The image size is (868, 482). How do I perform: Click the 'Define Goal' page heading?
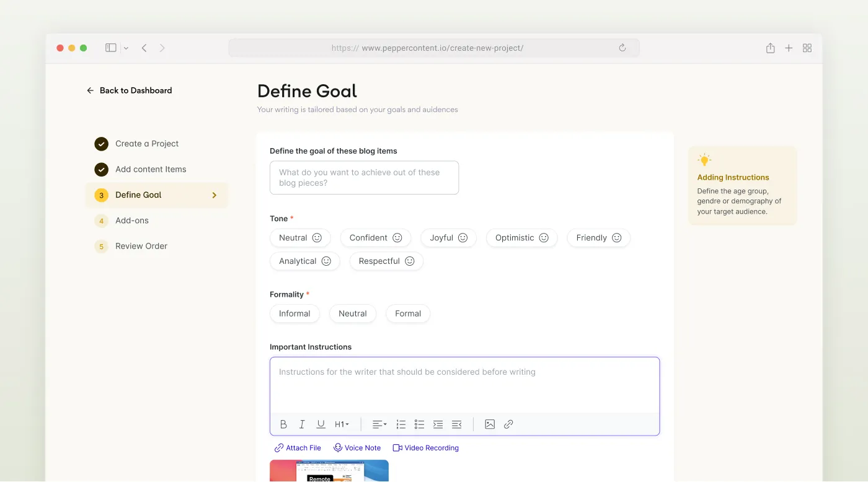click(x=308, y=91)
